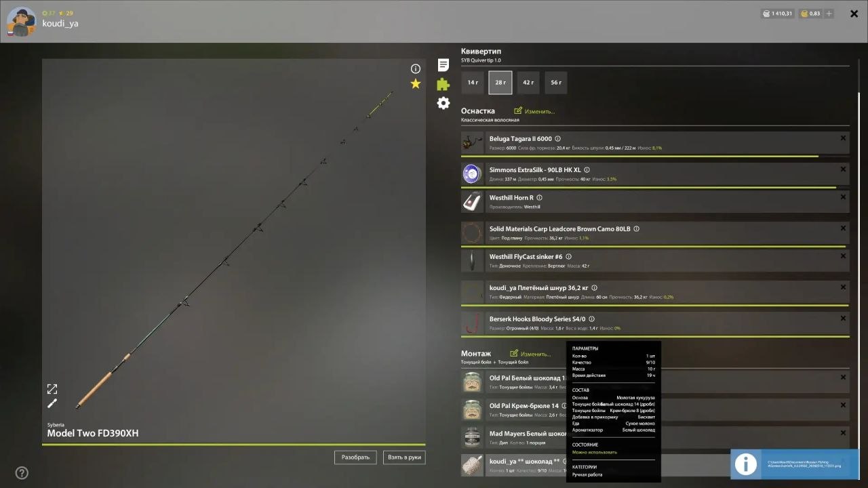Image resolution: width=868 pixels, height=488 pixels.
Task: Click the koudi_ya шоколад feeder icon
Action: [472, 466]
